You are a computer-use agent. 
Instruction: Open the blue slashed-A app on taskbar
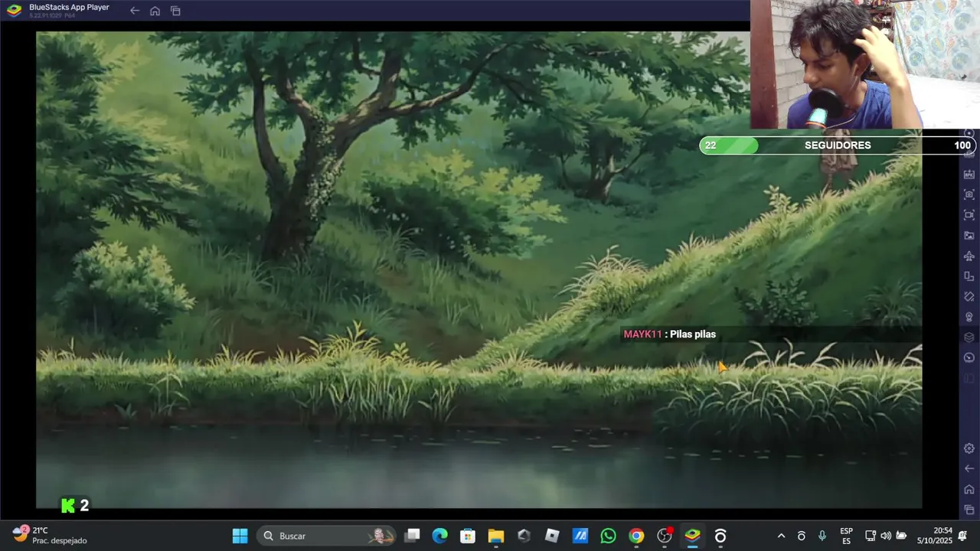pos(580,536)
